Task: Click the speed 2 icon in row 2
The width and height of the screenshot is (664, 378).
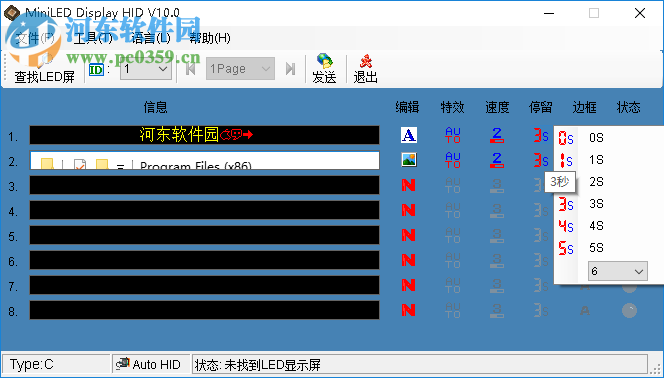Action: point(497,160)
